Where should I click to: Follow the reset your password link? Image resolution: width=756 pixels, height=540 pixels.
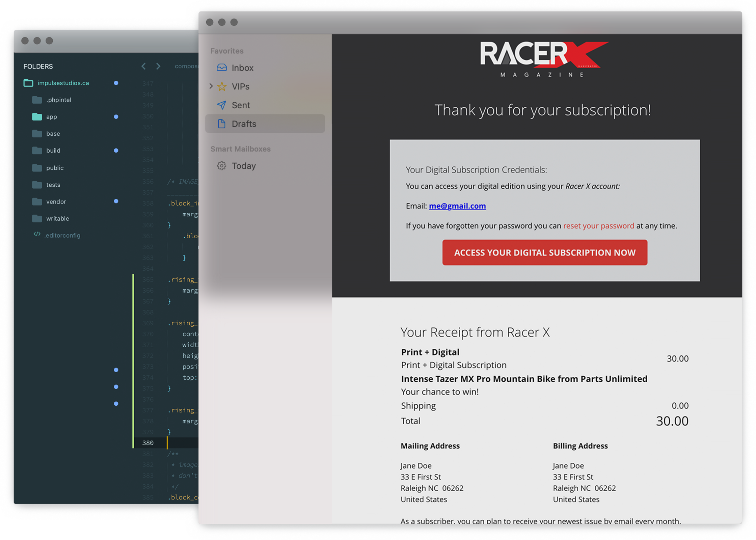(x=598, y=226)
